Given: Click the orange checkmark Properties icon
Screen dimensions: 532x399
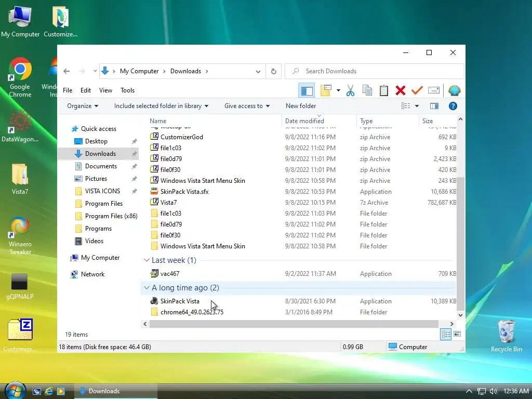Looking at the screenshot, I should point(417,90).
